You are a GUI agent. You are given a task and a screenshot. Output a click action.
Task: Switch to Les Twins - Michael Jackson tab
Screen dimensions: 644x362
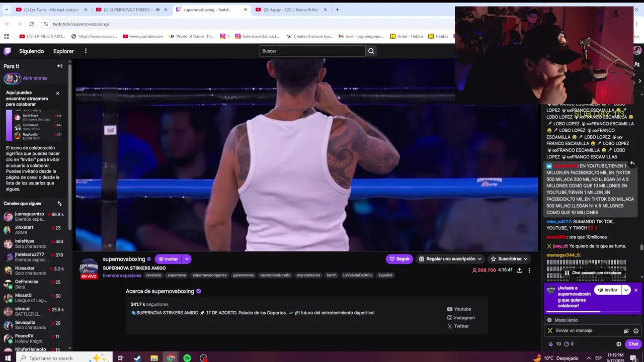click(51, 10)
